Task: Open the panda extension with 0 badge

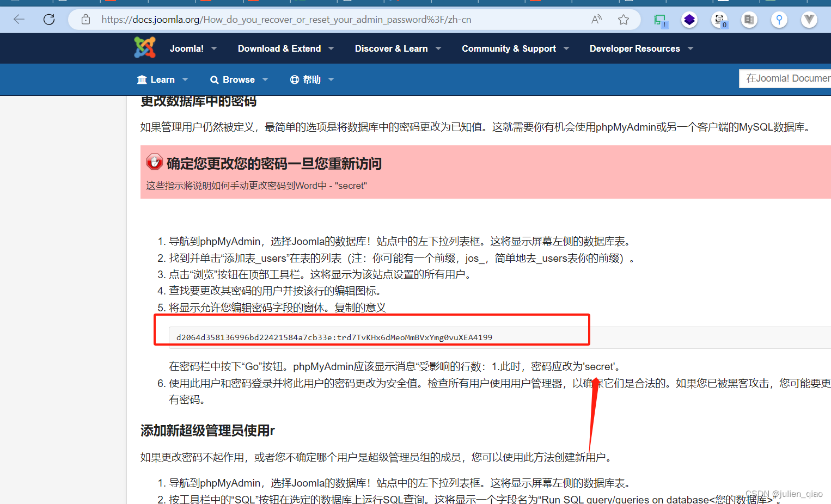Action: 720,20
